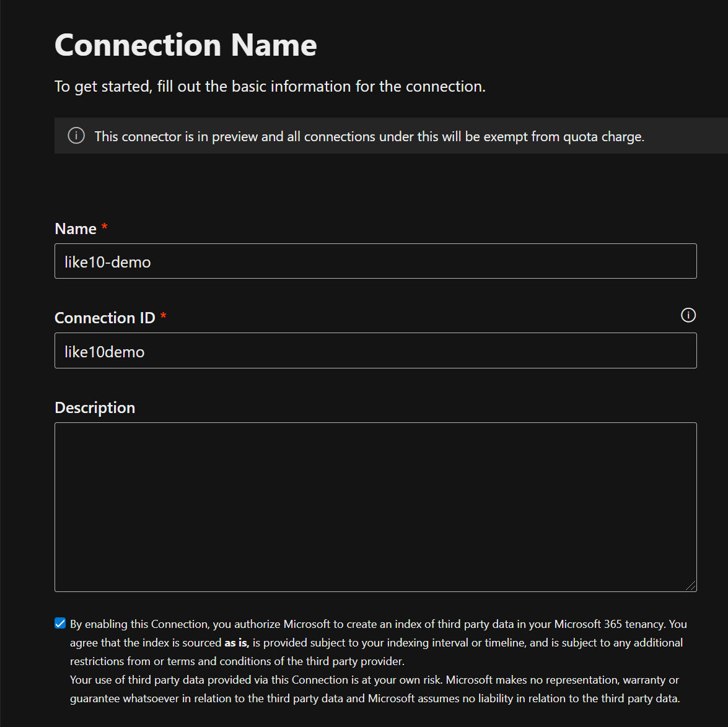Click the Connection Name page heading
This screenshot has height=727, width=728.
point(186,45)
